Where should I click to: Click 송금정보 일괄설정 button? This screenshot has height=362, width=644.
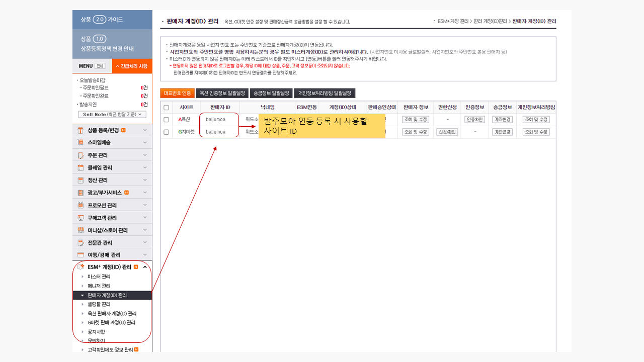pos(271,93)
